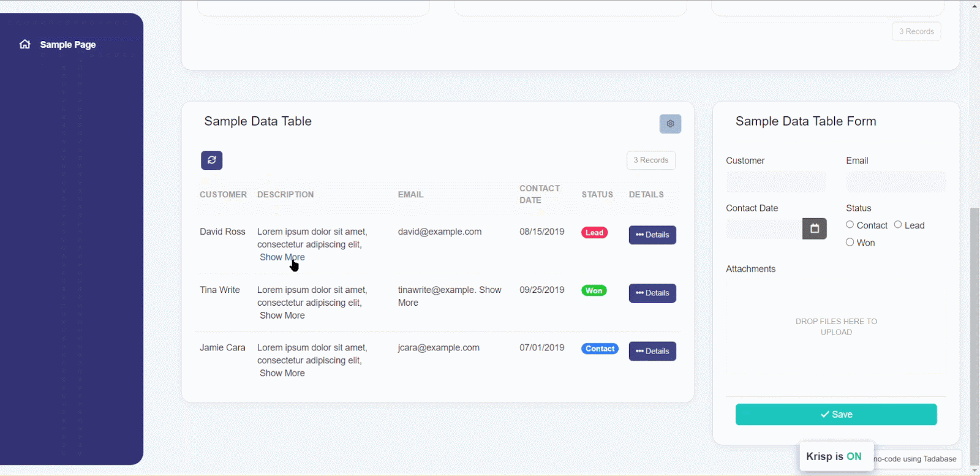Click david@example.com email cell
The width and height of the screenshot is (980, 476).
tap(440, 232)
